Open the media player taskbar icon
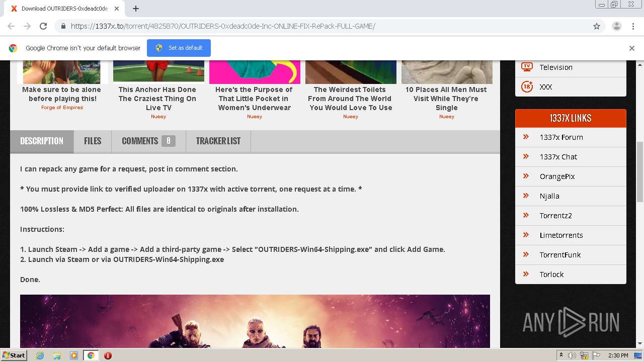Viewport: 644px width, 362px height. click(74, 355)
